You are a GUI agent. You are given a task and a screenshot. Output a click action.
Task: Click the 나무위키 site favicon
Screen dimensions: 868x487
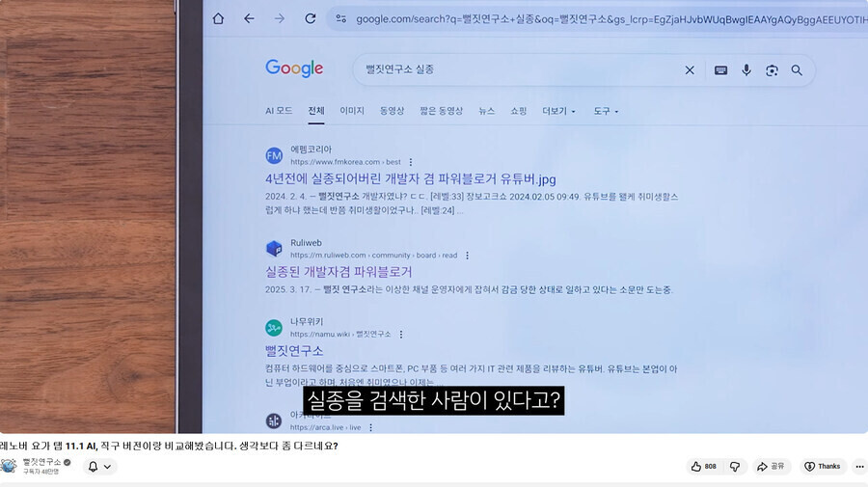click(274, 328)
